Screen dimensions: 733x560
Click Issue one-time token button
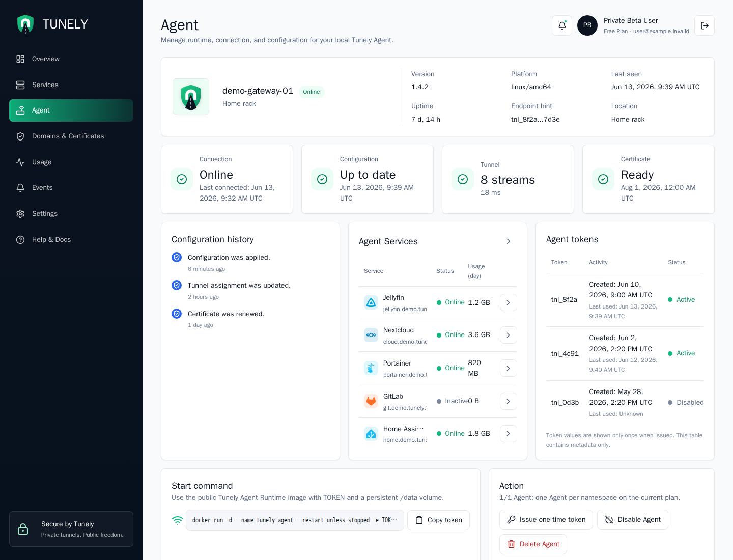[546, 520]
